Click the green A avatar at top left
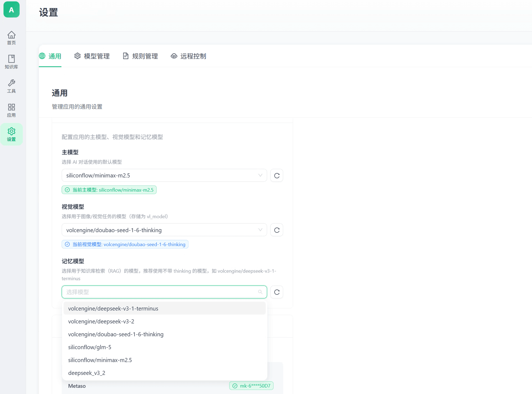532x394 pixels. [x=11, y=9]
